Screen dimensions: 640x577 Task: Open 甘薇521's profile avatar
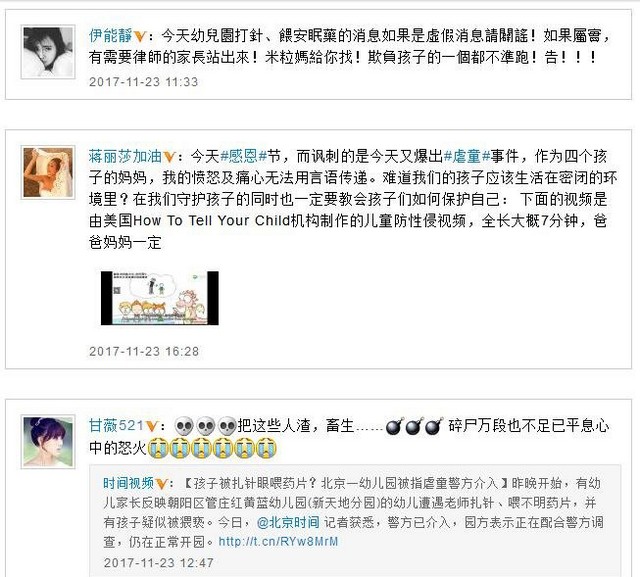(x=48, y=442)
